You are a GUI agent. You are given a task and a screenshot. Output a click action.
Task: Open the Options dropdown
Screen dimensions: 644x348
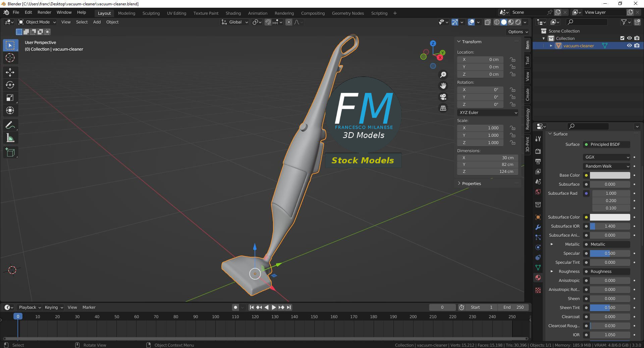click(x=518, y=32)
